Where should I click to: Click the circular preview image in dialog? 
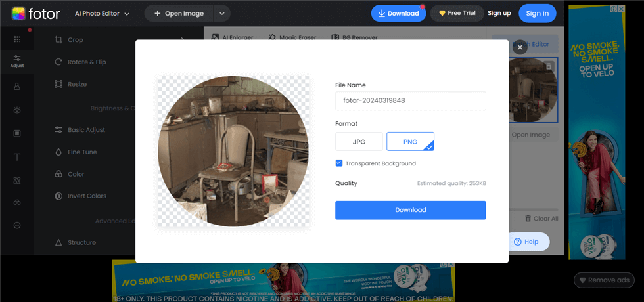[233, 151]
